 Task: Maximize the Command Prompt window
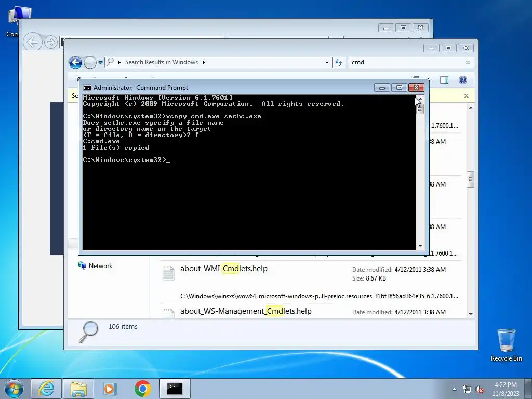[x=399, y=88]
